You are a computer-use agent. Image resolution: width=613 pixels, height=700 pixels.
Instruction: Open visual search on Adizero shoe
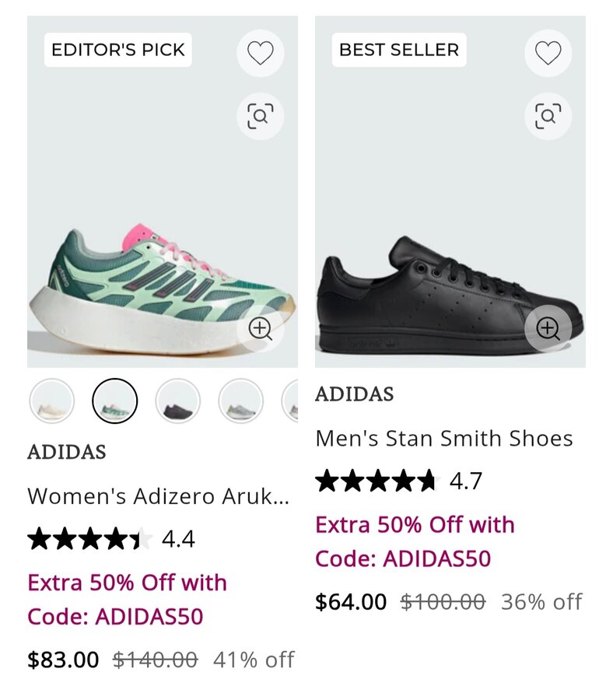260,116
